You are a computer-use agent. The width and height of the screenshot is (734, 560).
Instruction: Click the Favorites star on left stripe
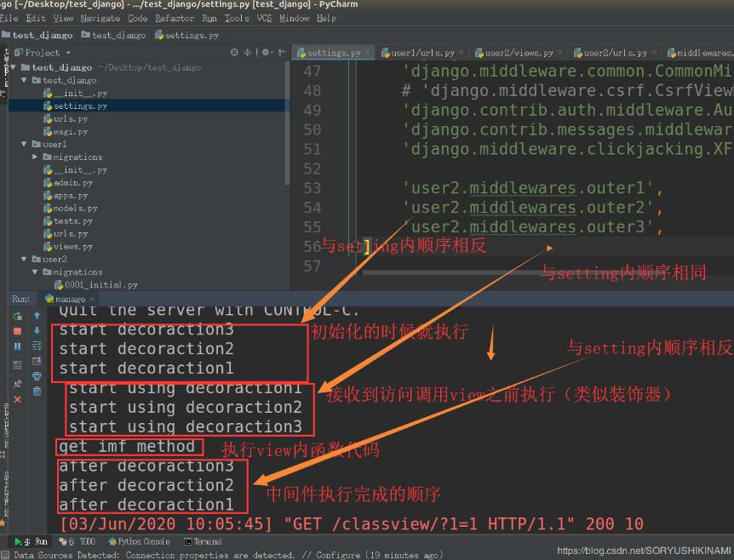[3, 523]
